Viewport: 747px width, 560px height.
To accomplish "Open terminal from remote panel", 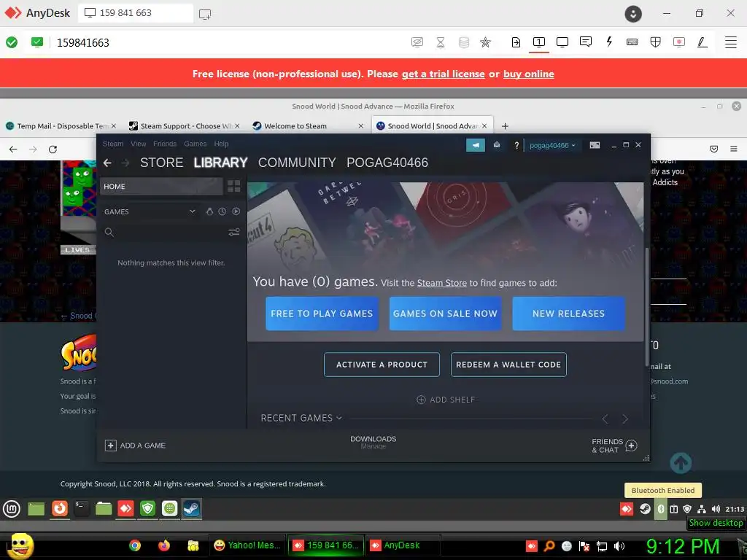I will (82, 508).
